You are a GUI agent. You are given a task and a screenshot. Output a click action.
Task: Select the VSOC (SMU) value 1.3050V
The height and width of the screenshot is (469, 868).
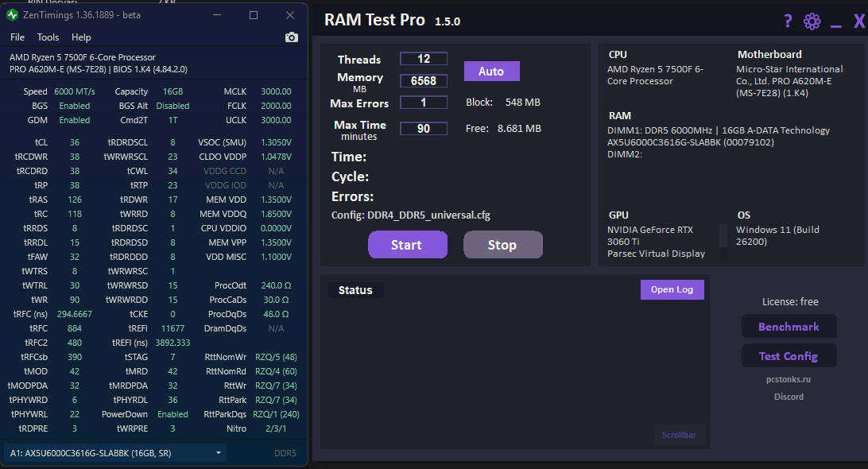point(277,142)
